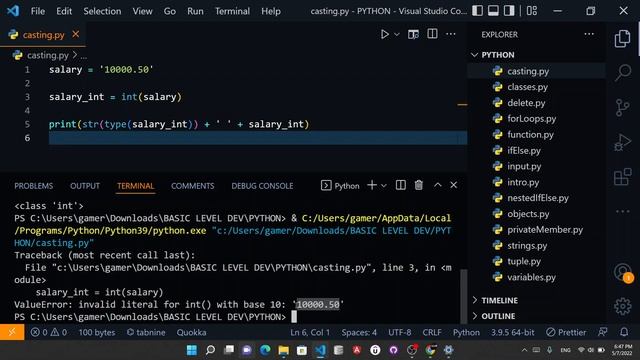Open Run and Debug view

click(622, 142)
